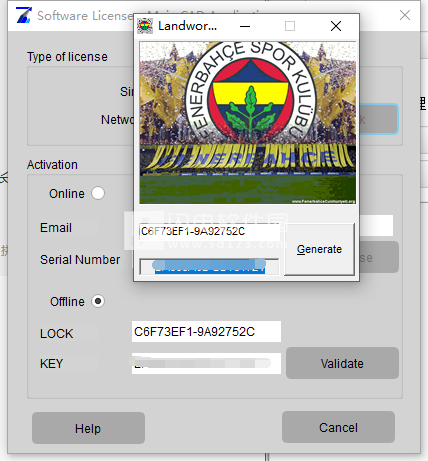Screen dimensions: 428x461
Task: Close the Software License dialog
Action: click(x=405, y=15)
